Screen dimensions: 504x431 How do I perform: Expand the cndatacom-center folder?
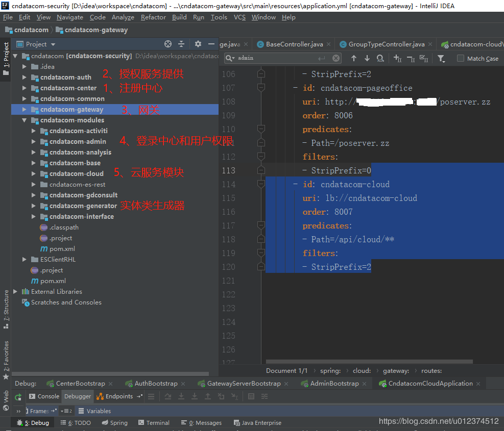25,88
